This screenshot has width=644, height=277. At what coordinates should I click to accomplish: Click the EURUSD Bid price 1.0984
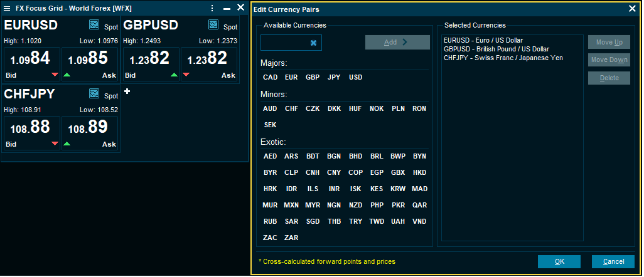click(x=32, y=64)
